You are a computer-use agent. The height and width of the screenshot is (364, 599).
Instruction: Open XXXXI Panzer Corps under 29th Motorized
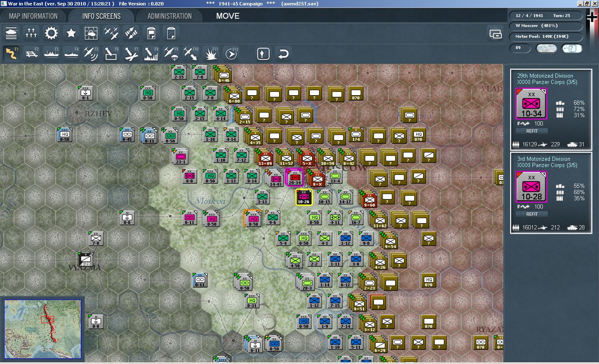pos(547,82)
